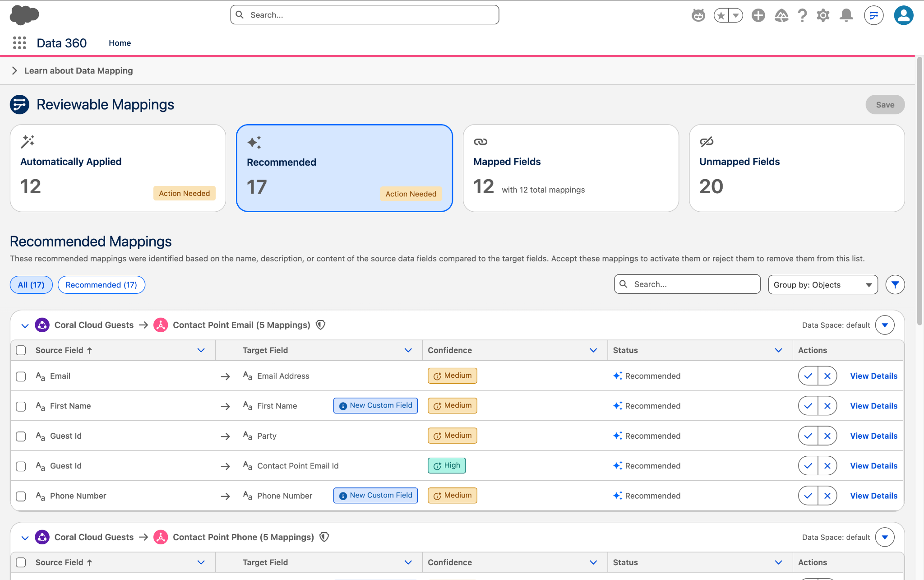Open the Contact Point Phone group actions menu
The height and width of the screenshot is (580, 924).
(x=885, y=537)
